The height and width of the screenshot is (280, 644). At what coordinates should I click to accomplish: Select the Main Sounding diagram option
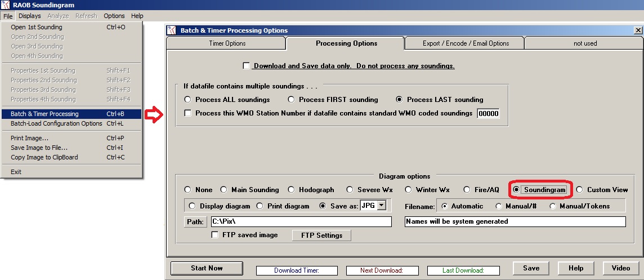click(224, 189)
